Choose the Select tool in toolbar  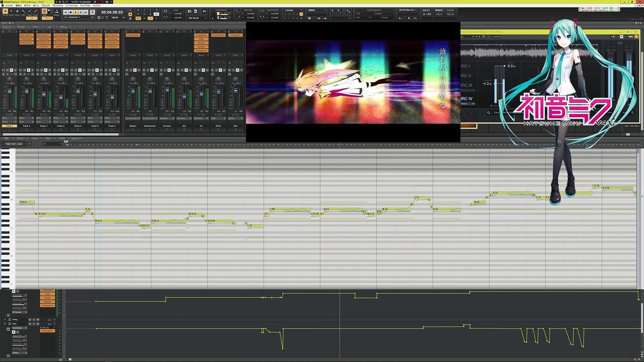11,12
